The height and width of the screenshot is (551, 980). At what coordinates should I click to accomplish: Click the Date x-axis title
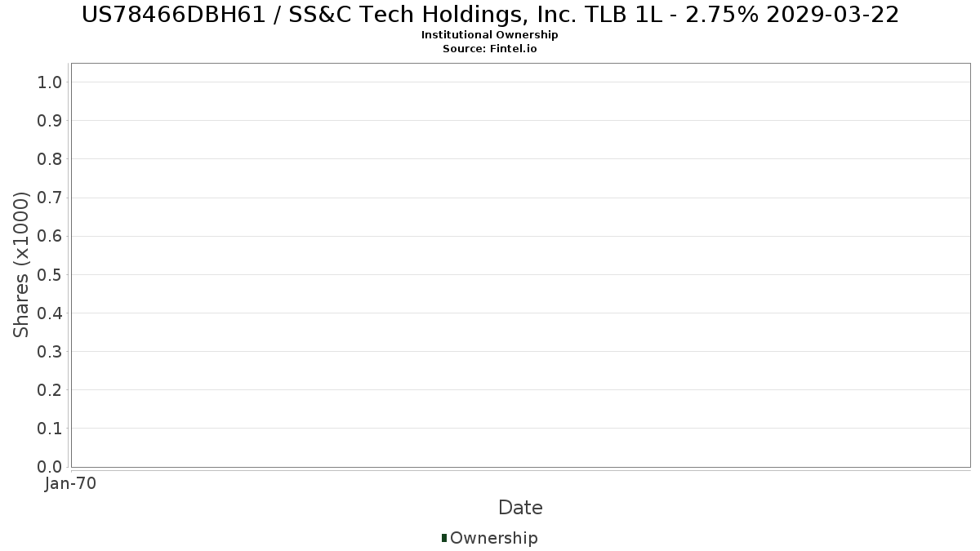point(520,508)
